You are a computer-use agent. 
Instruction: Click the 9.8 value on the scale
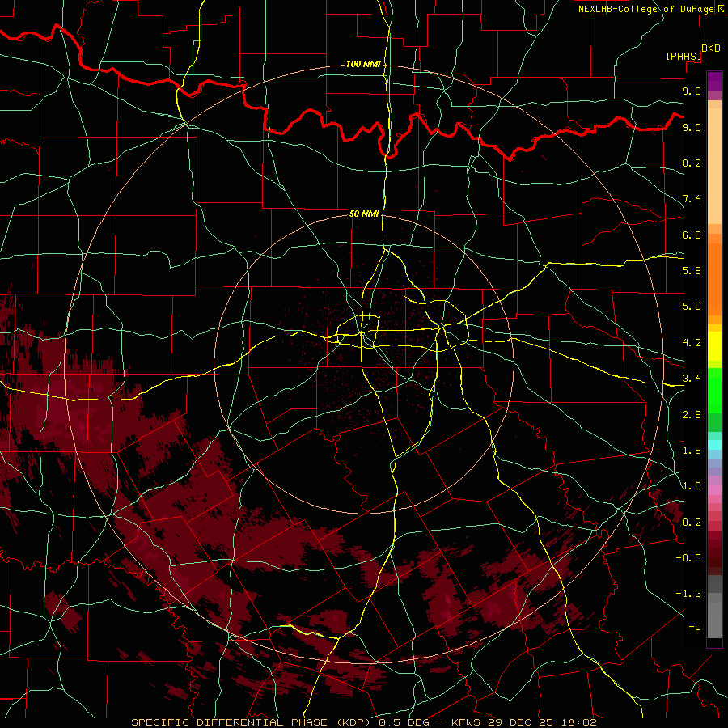[692, 91]
